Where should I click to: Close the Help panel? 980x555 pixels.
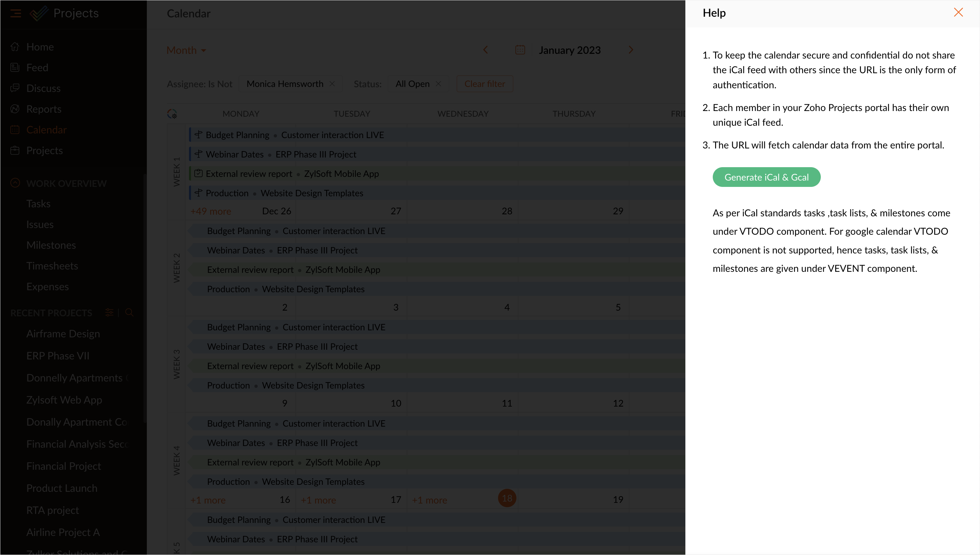pyautogui.click(x=958, y=13)
